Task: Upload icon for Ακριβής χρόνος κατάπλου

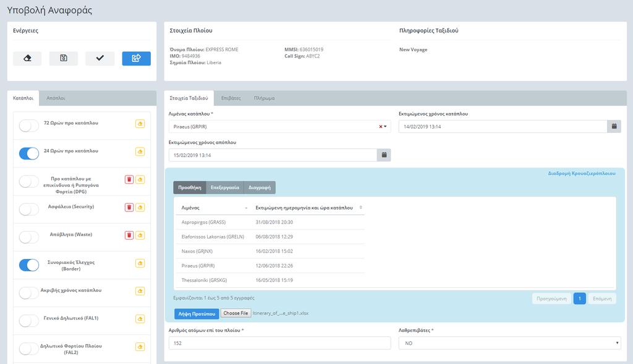Action: coord(140,291)
